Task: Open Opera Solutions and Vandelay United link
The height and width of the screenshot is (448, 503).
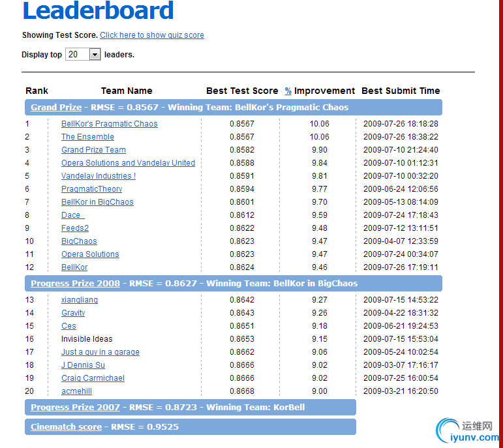Action: [128, 163]
